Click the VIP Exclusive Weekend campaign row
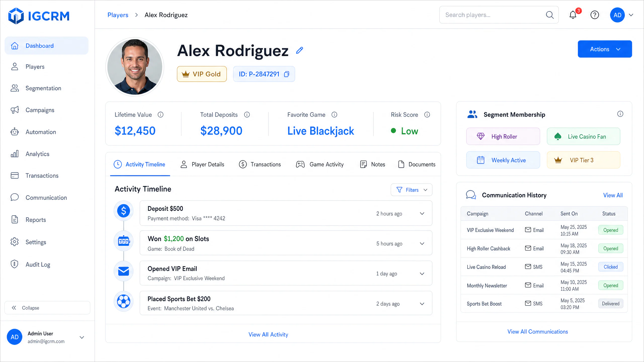This screenshot has height=362, width=644. tap(544, 230)
